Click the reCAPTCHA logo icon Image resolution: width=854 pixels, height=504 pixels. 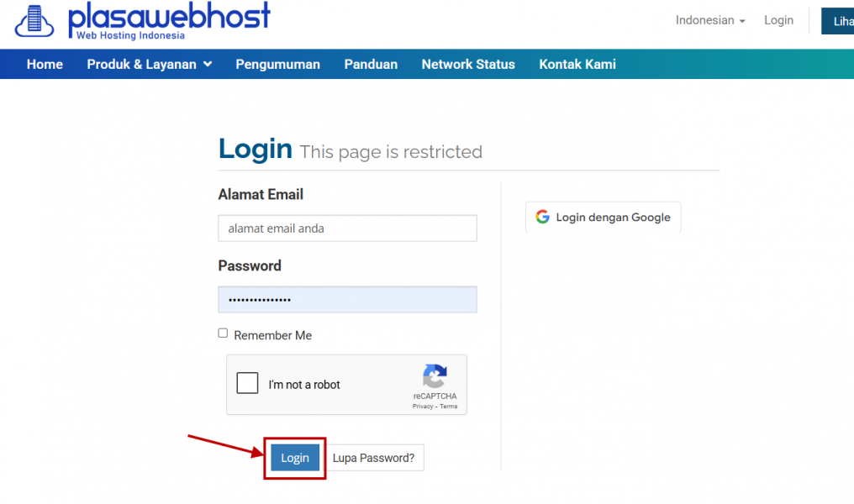click(435, 376)
